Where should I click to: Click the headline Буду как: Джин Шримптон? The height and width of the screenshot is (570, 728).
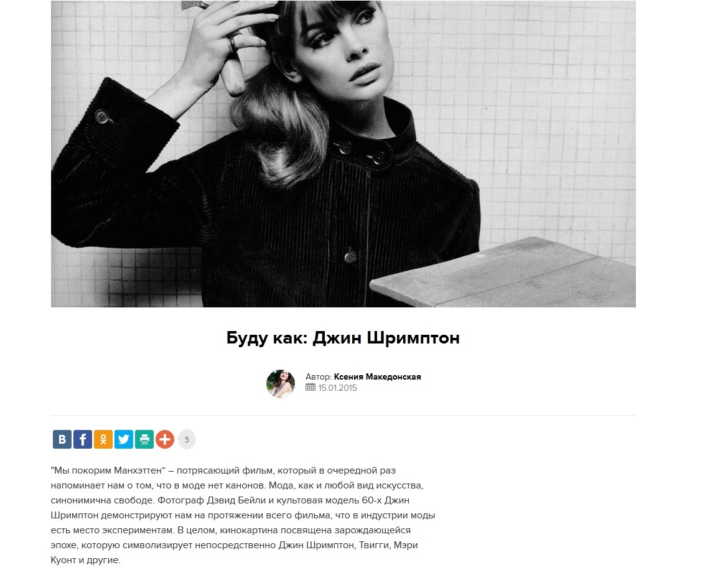(x=343, y=337)
